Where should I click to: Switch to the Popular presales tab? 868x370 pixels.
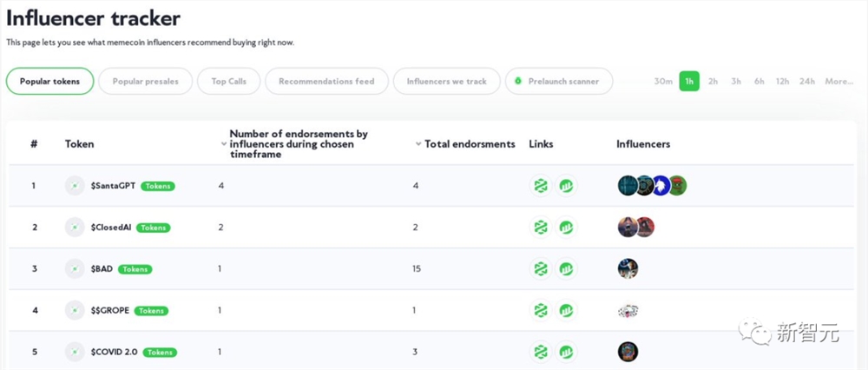(x=145, y=82)
